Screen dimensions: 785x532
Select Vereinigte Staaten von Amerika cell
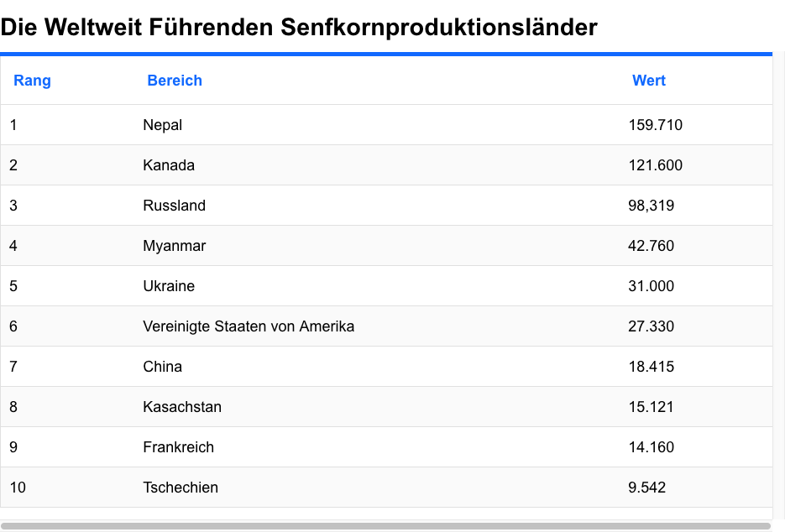249,326
